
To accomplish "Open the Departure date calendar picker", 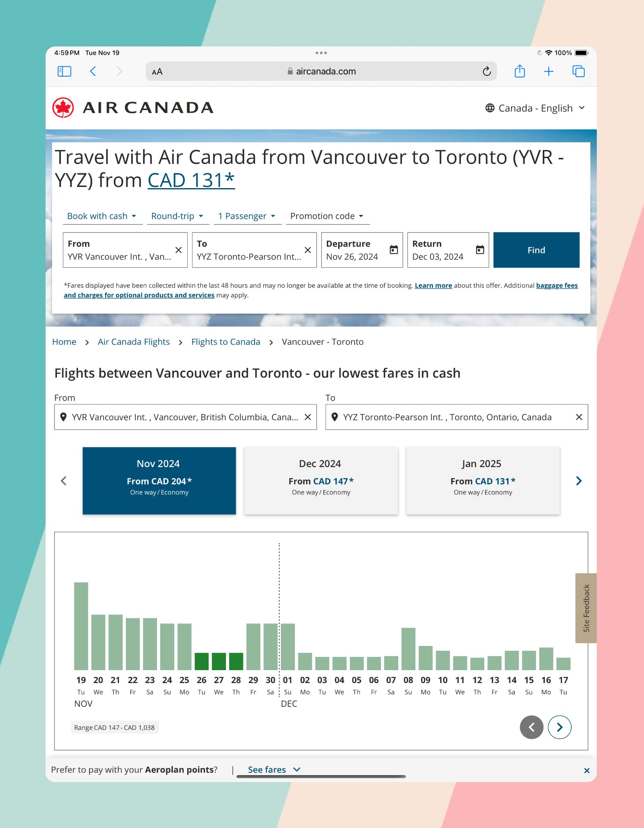I will coord(393,250).
